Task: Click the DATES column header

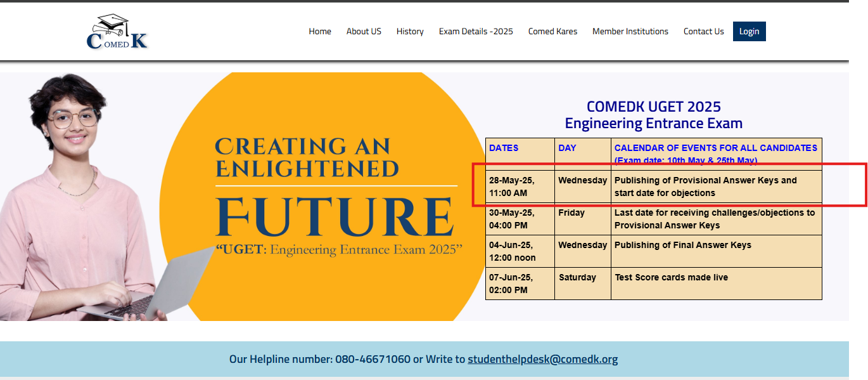Action: [520, 154]
